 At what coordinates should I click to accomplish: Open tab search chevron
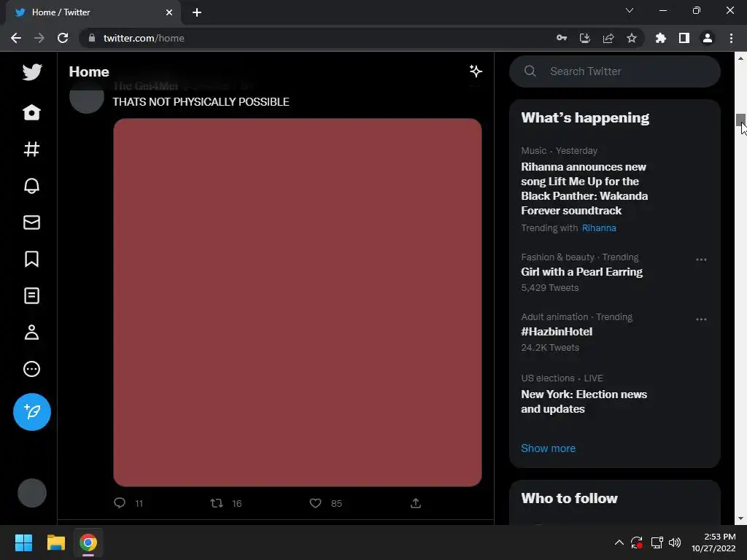coord(630,10)
